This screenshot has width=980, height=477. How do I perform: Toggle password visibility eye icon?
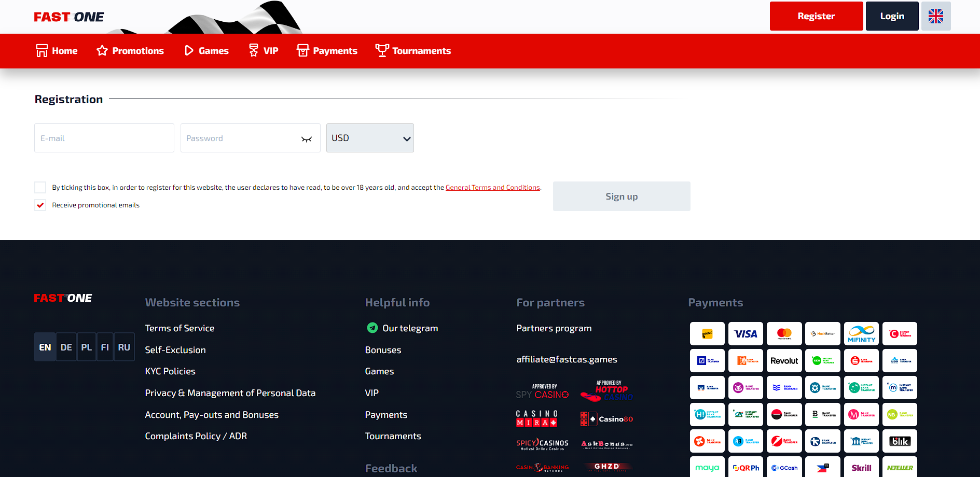[x=307, y=139]
